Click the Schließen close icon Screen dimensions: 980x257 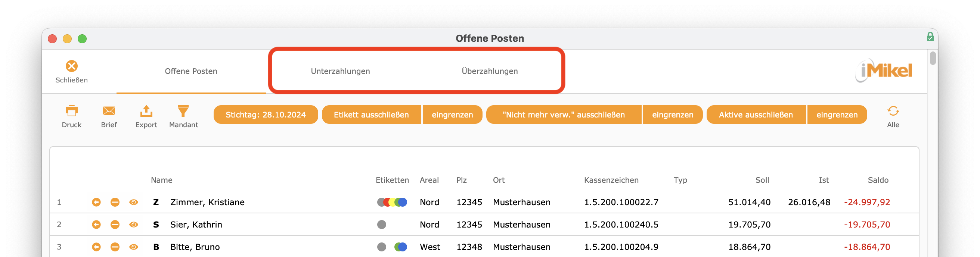pyautogui.click(x=72, y=66)
